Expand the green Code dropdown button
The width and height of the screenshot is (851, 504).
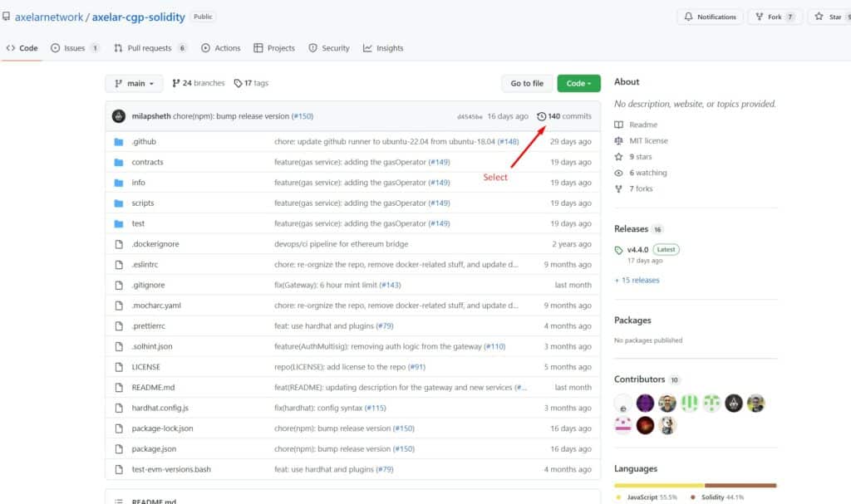[x=578, y=83]
